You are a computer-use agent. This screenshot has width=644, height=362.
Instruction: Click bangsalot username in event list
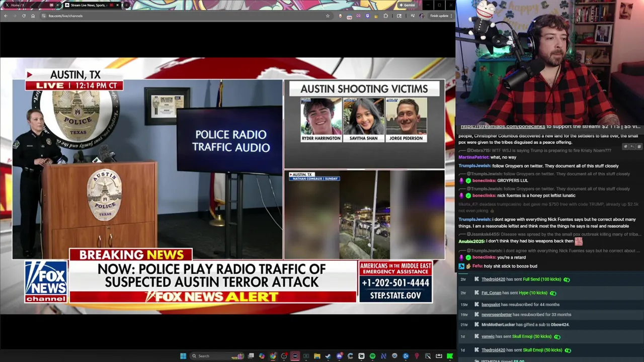[x=491, y=305]
